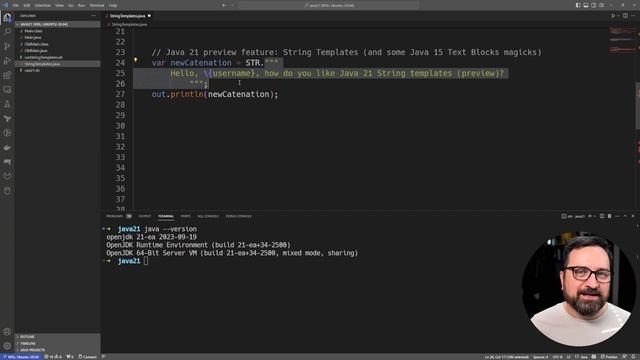This screenshot has height=360, width=640.
Task: Split the editor to the right
Action: pos(625,16)
